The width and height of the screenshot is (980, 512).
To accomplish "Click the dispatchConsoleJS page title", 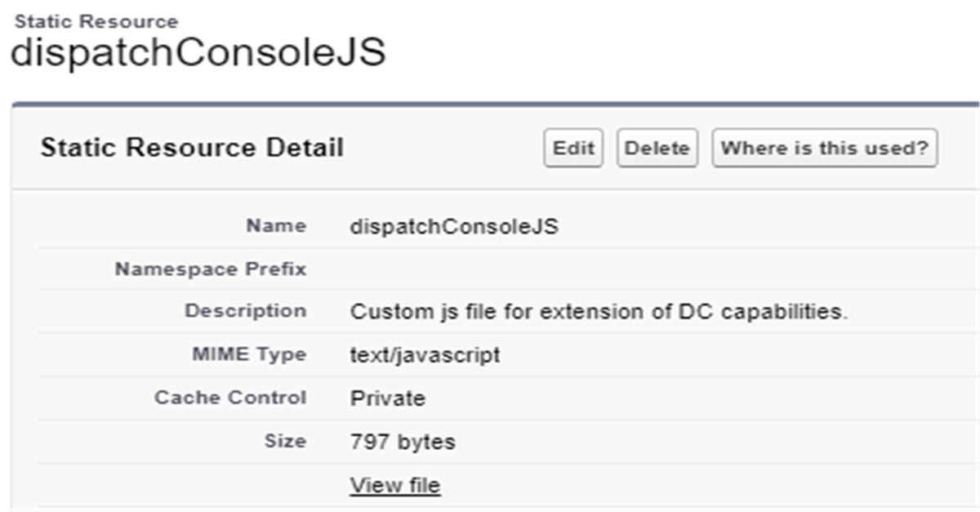I will tap(198, 53).
